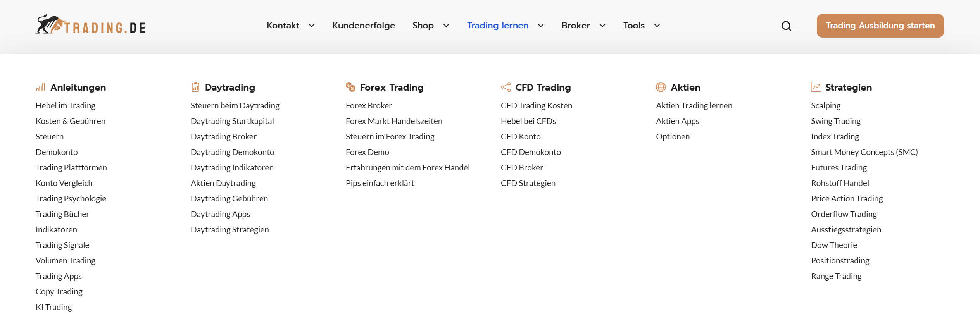Click the Daytrading clipboard icon
Image resolution: width=980 pixels, height=327 pixels.
click(196, 87)
